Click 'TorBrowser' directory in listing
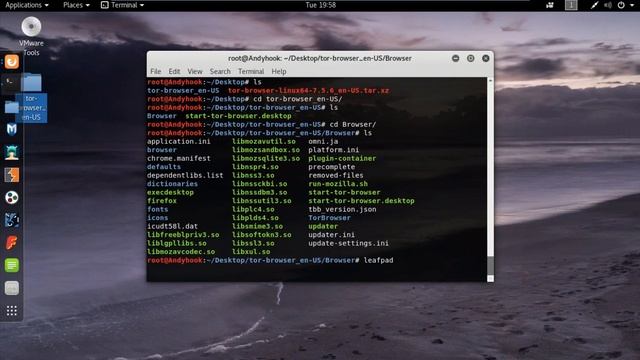This screenshot has width=640, height=360. tap(329, 218)
